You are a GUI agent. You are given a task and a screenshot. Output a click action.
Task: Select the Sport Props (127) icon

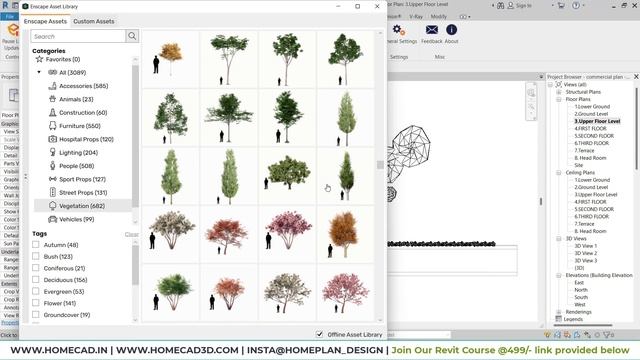click(52, 179)
